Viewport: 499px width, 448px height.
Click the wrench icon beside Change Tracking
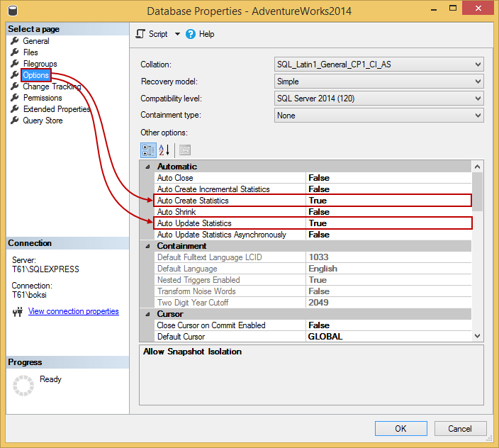pyautogui.click(x=15, y=86)
